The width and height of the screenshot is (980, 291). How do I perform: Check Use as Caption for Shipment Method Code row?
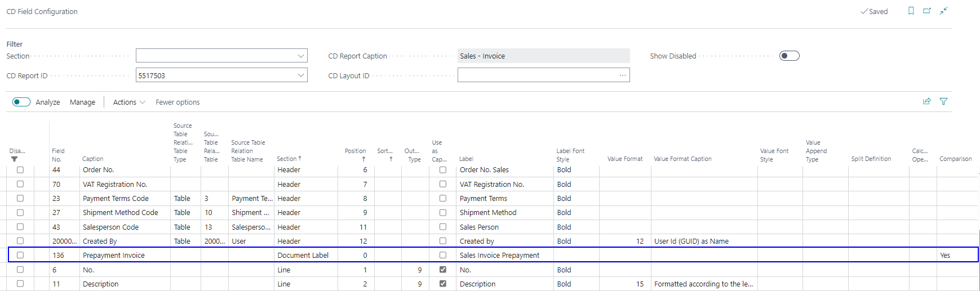click(442, 212)
